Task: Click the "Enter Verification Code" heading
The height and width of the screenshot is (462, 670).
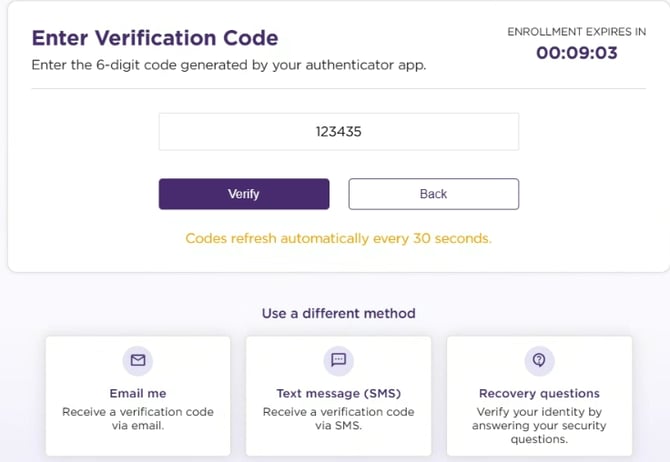Action: click(x=155, y=39)
